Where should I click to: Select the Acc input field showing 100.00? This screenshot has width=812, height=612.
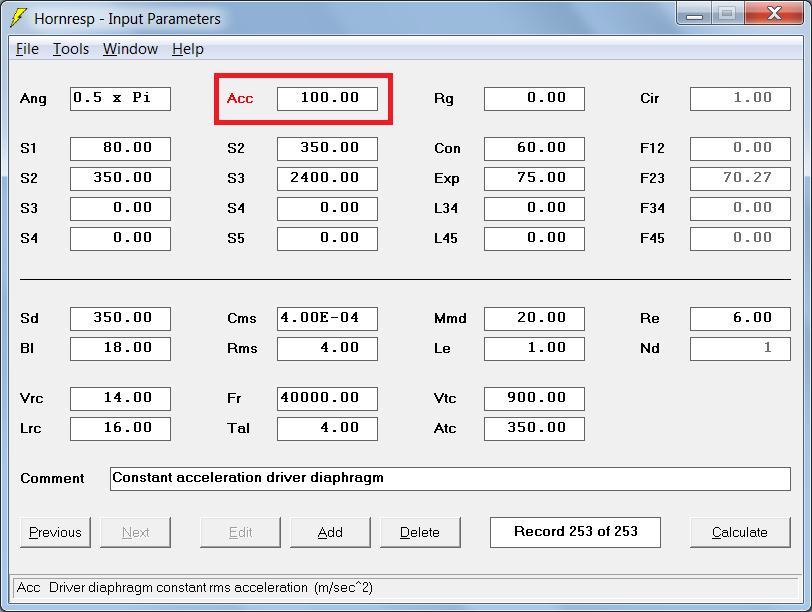coord(327,99)
